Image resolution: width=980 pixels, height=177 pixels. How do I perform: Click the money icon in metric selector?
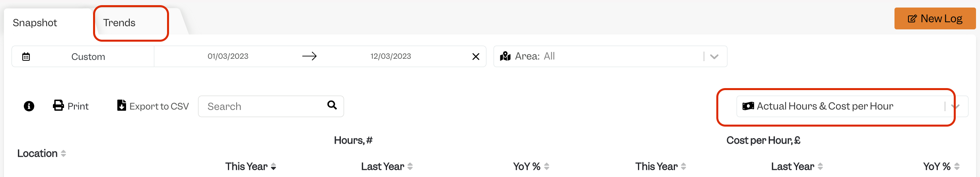point(748,106)
